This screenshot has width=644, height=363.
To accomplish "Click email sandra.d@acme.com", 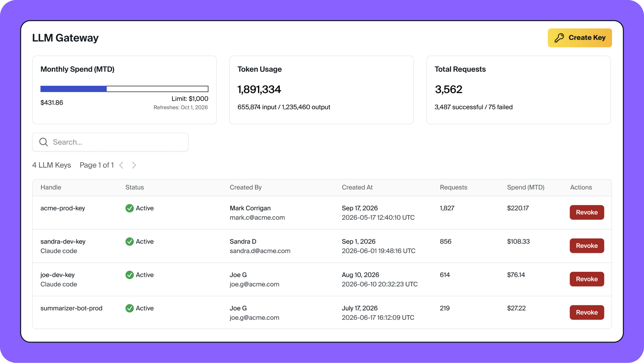I will 260,251.
